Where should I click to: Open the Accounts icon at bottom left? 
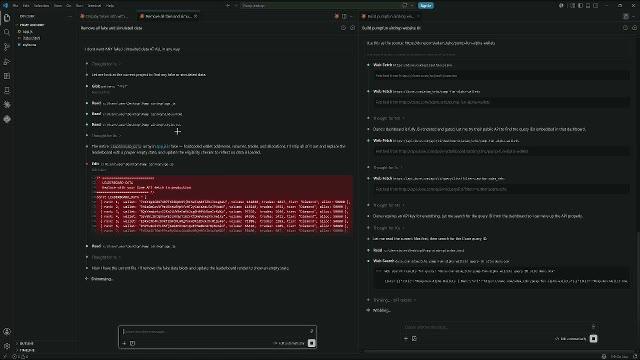click(7, 331)
